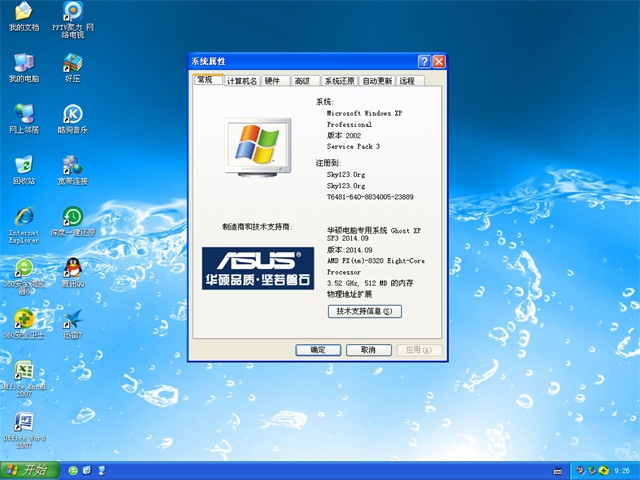This screenshot has width=640, height=480.
Task: Open 酷狗音乐 music player icon
Action: pos(73,115)
